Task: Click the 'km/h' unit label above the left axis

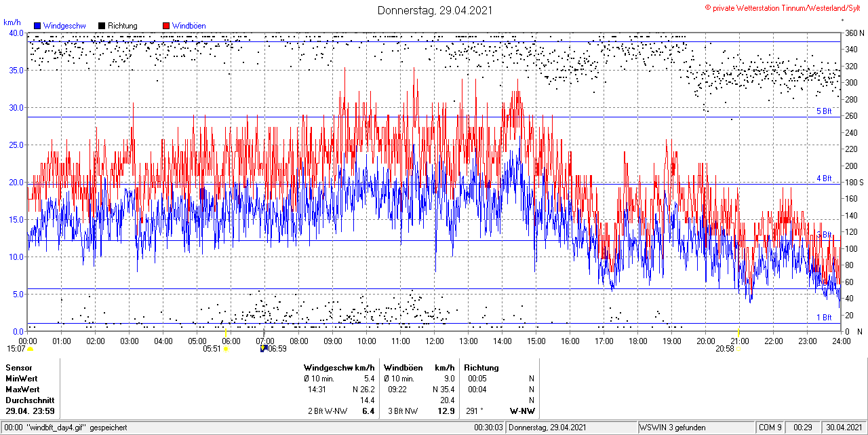Action: click(12, 24)
